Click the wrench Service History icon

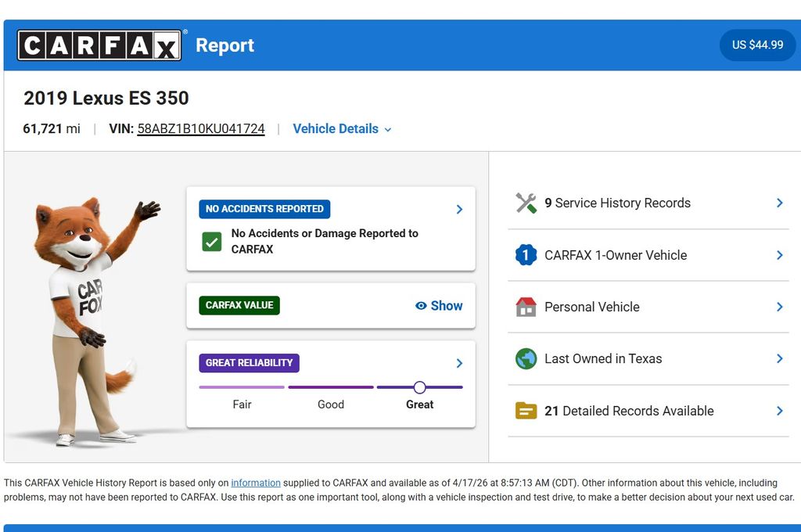coord(526,203)
